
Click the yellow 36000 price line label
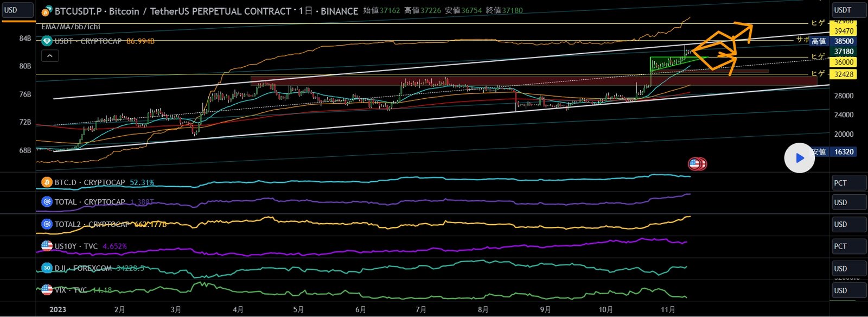pos(844,62)
